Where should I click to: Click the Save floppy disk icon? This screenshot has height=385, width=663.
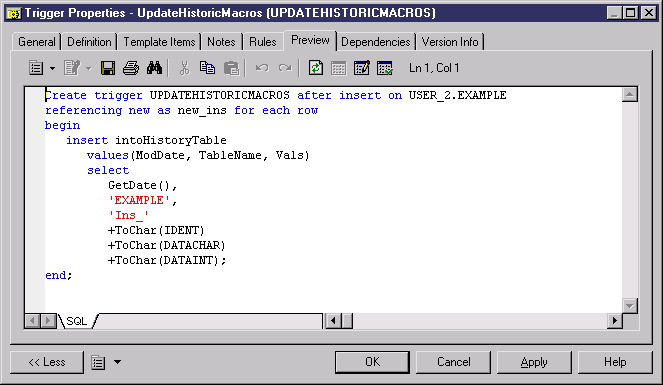point(107,68)
